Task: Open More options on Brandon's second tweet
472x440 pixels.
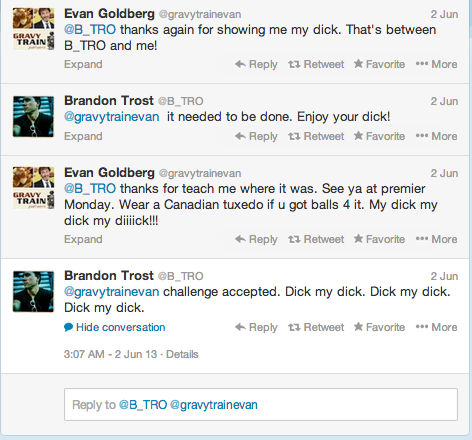Action: coord(436,327)
